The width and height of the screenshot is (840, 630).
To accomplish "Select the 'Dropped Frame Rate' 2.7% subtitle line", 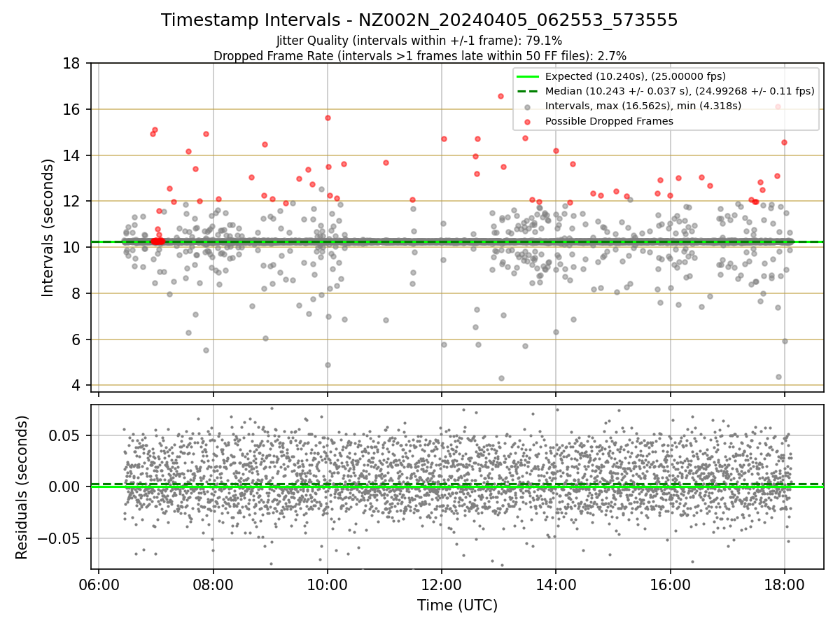I will [x=419, y=55].
